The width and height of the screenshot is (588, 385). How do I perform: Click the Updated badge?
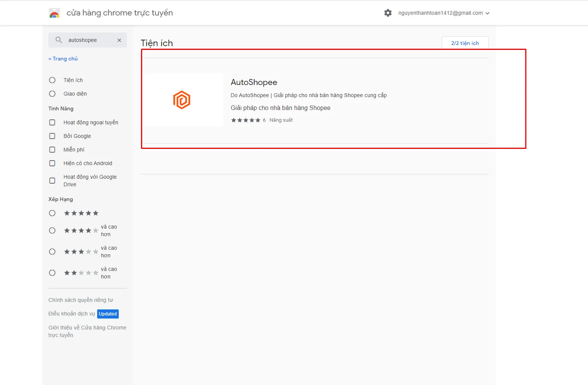click(108, 314)
